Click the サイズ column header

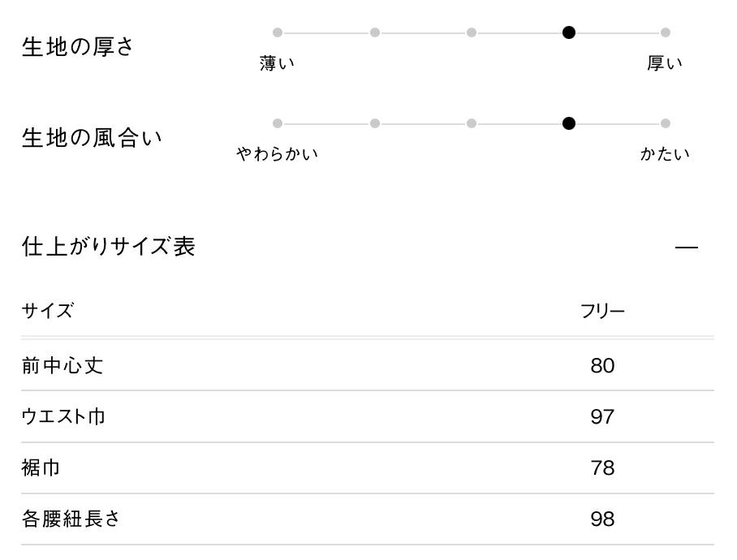[47, 311]
